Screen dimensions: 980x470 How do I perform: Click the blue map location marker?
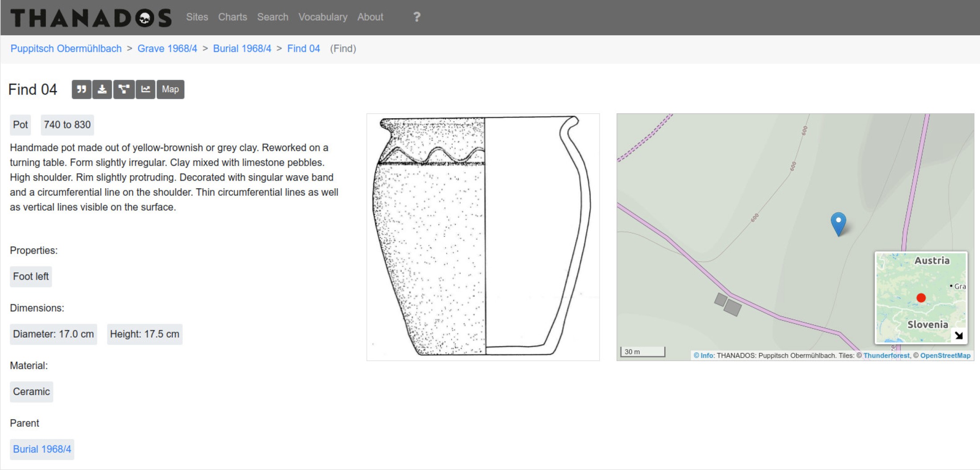(x=838, y=223)
